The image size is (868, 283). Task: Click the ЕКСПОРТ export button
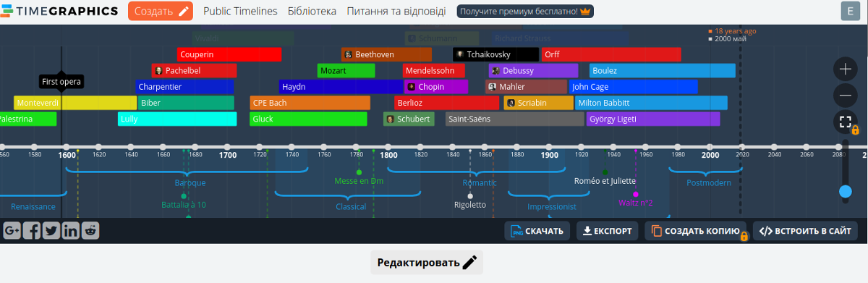click(608, 231)
